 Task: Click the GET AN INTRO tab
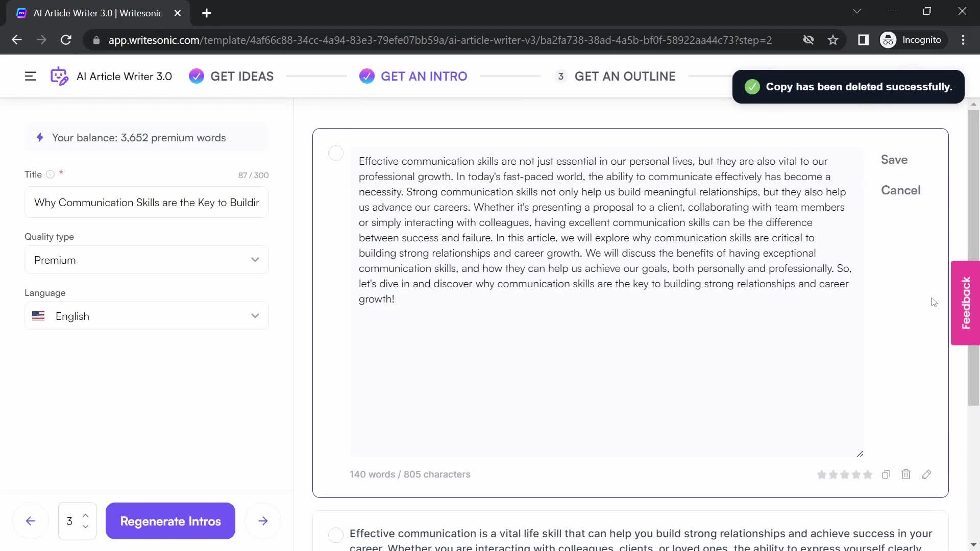[x=423, y=76]
